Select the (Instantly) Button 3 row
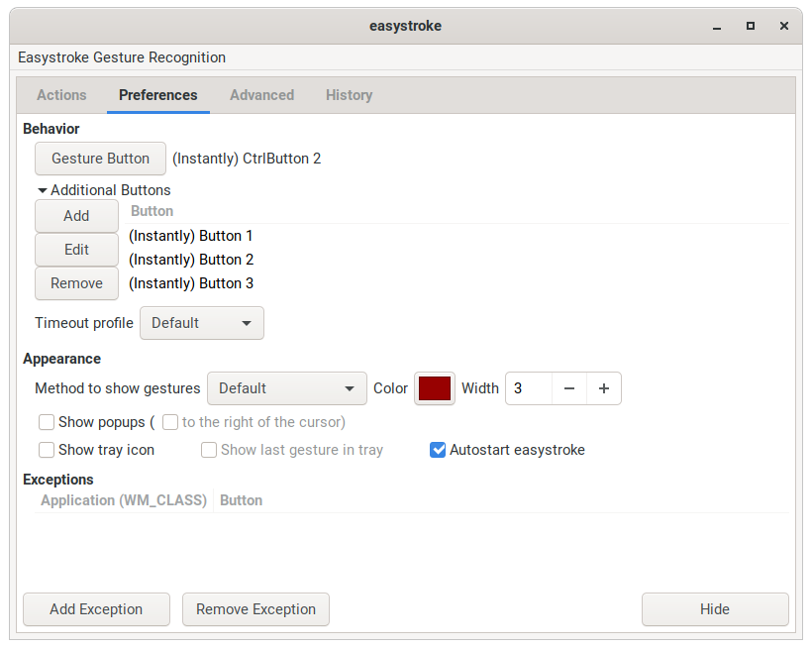The width and height of the screenshot is (812, 649). click(457, 283)
